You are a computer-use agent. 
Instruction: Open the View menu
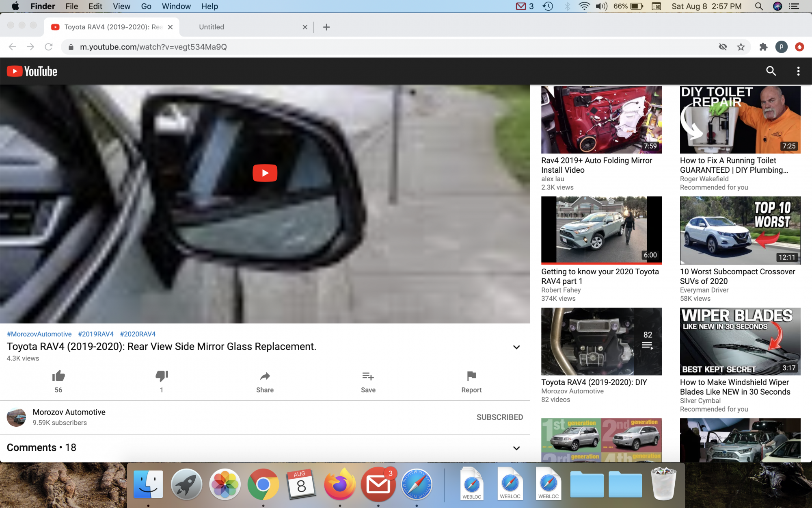[121, 6]
